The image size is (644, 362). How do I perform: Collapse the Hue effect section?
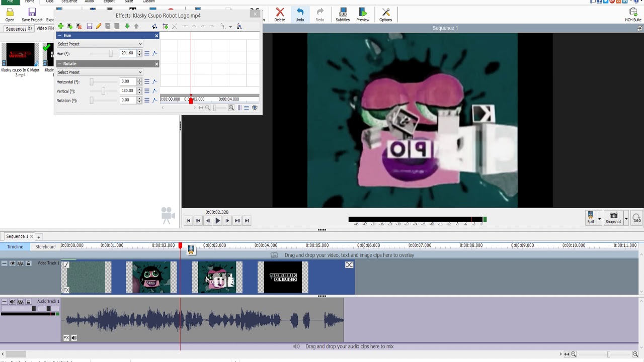click(x=60, y=36)
